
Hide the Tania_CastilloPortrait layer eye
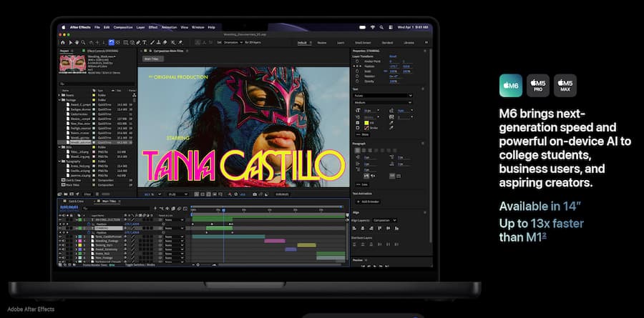click(60, 237)
